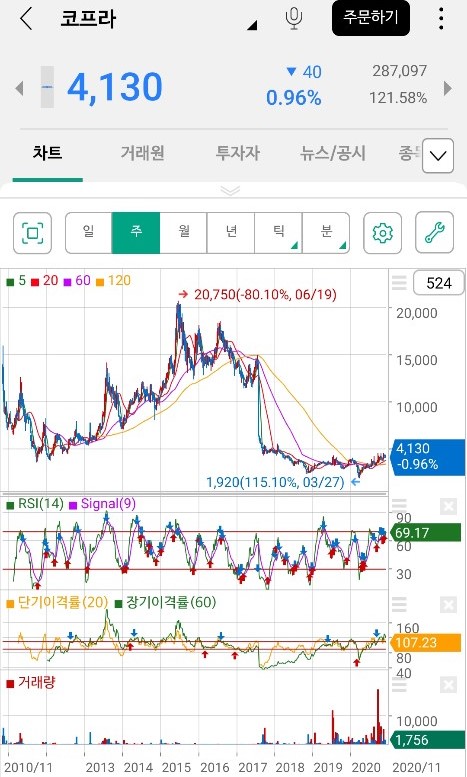This screenshot has width=467, height=777.
Task: Close the 거래량 volume panel
Action: pos(448,685)
